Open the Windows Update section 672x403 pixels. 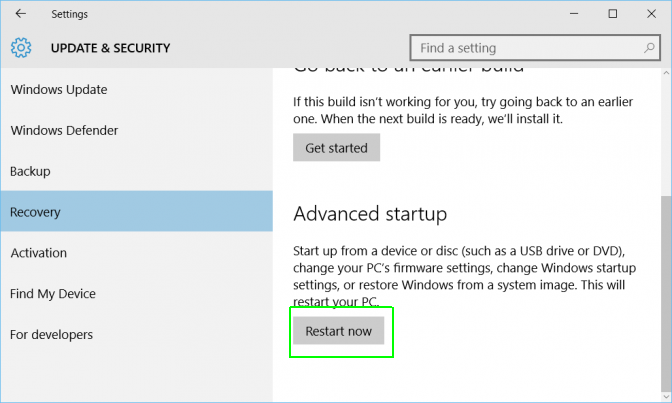pyautogui.click(x=59, y=90)
